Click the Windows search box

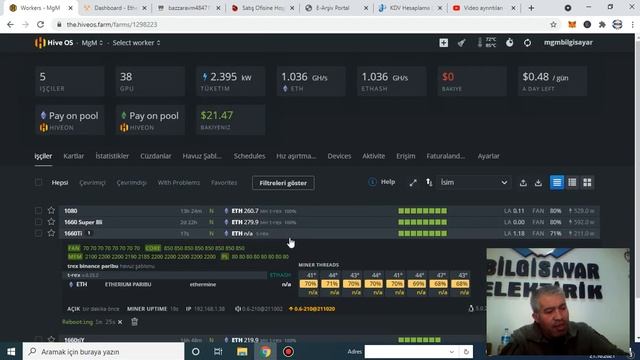pyautogui.click(x=103, y=351)
